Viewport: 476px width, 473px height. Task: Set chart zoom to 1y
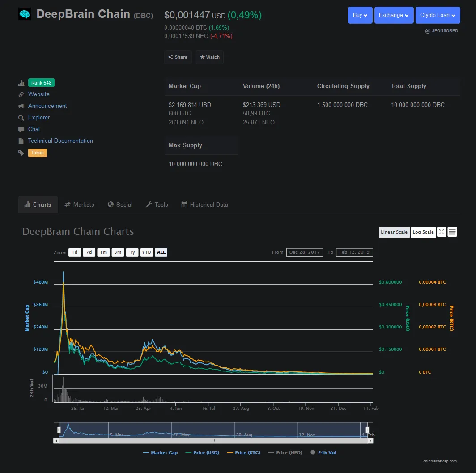132,252
